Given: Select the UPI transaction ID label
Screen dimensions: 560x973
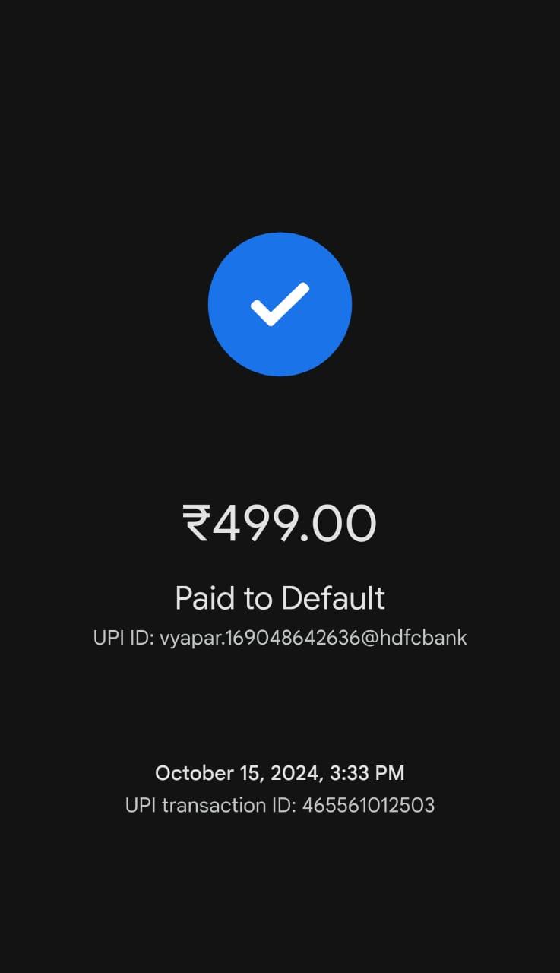Looking at the screenshot, I should [210, 805].
